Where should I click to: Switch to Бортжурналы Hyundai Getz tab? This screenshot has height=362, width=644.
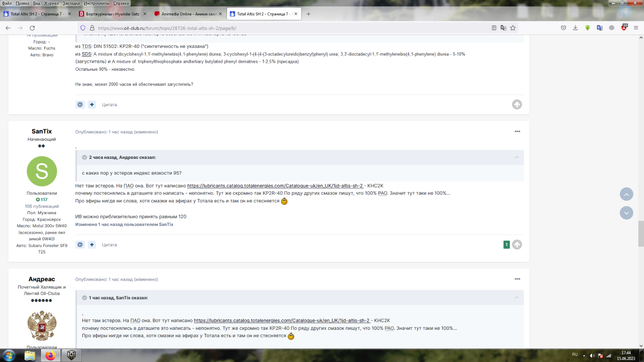point(113,14)
